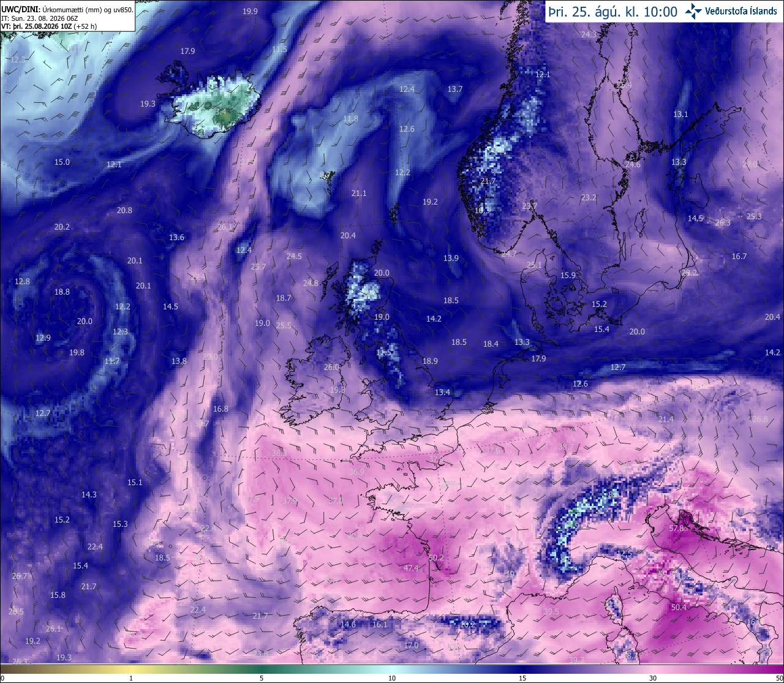Click the 21.7 value over Norway
Viewport: 784px width, 683px height.
(x=488, y=181)
